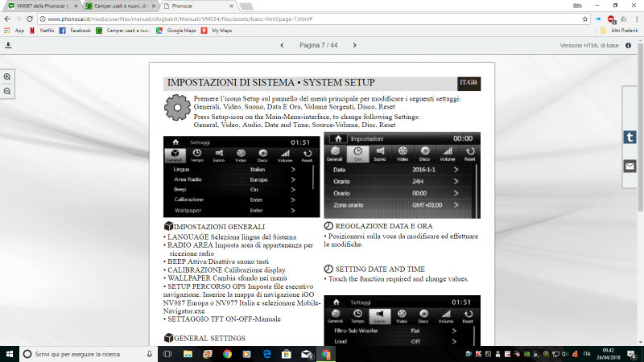Zoom in with the magnifier plus icon

pyautogui.click(x=8, y=76)
